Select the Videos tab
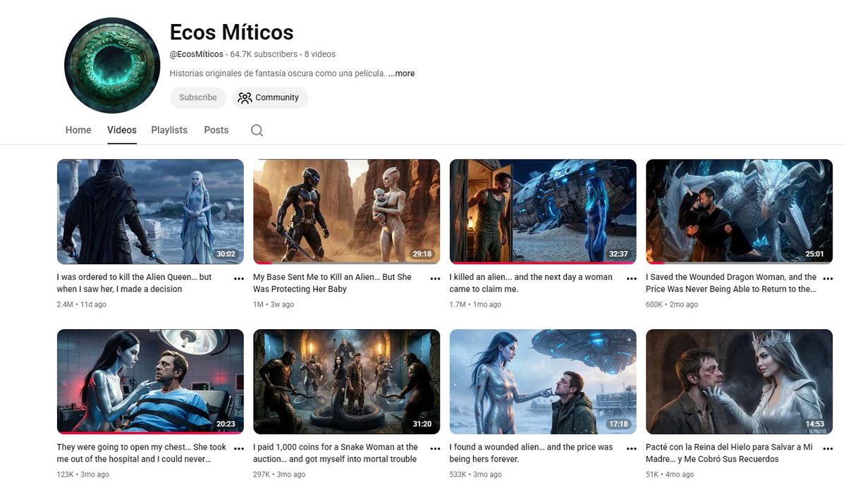Image resolution: width=846 pixels, height=504 pixels. click(122, 130)
